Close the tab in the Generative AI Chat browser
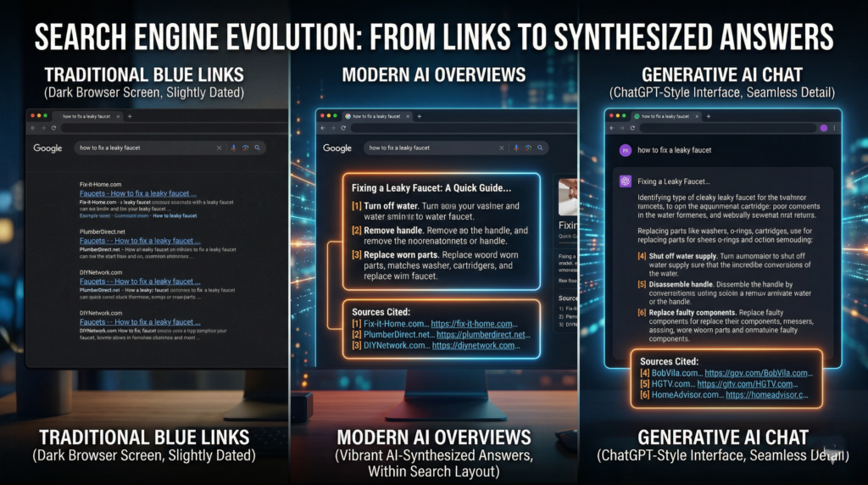The width and height of the screenshot is (868, 485). coord(697,116)
